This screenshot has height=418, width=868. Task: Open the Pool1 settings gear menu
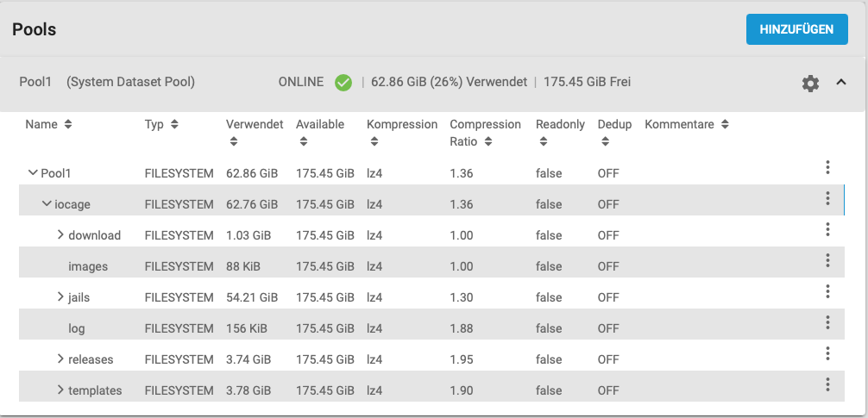point(810,84)
